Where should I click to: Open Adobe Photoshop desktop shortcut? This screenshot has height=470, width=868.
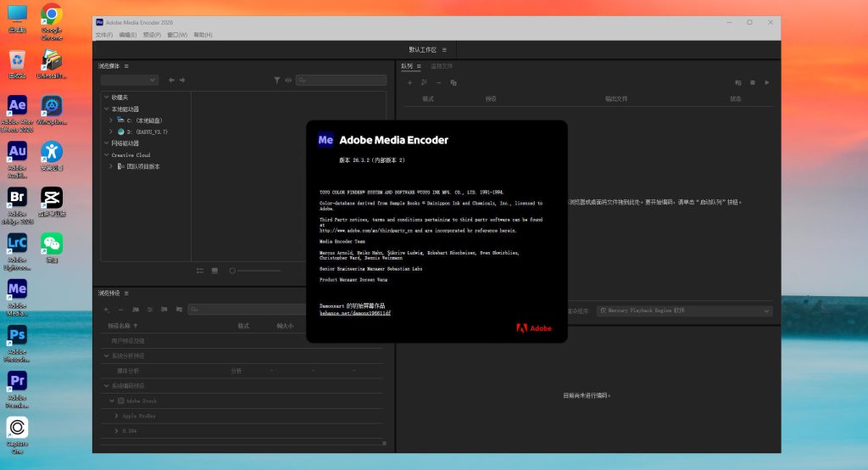pyautogui.click(x=17, y=344)
